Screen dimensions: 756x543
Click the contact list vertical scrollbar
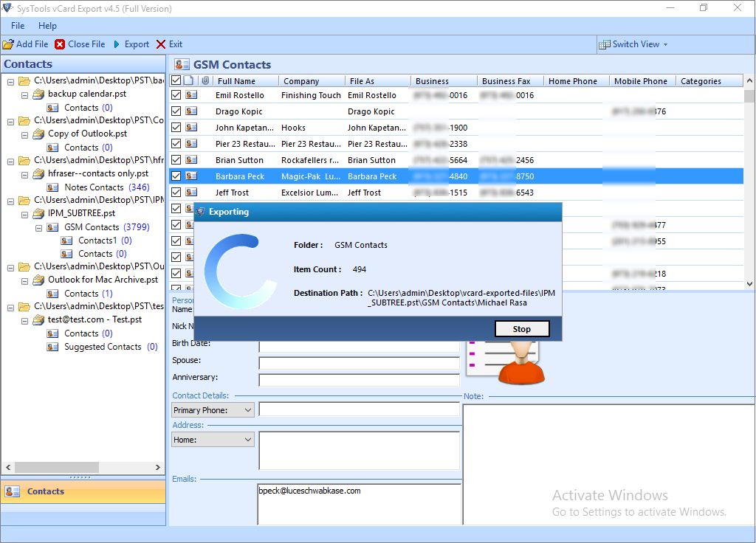point(749,182)
